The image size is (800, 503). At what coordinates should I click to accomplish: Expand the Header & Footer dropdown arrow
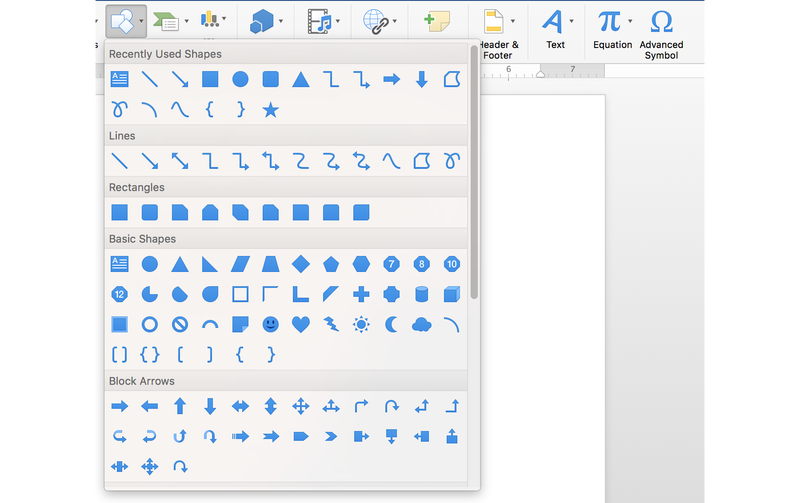(x=513, y=21)
